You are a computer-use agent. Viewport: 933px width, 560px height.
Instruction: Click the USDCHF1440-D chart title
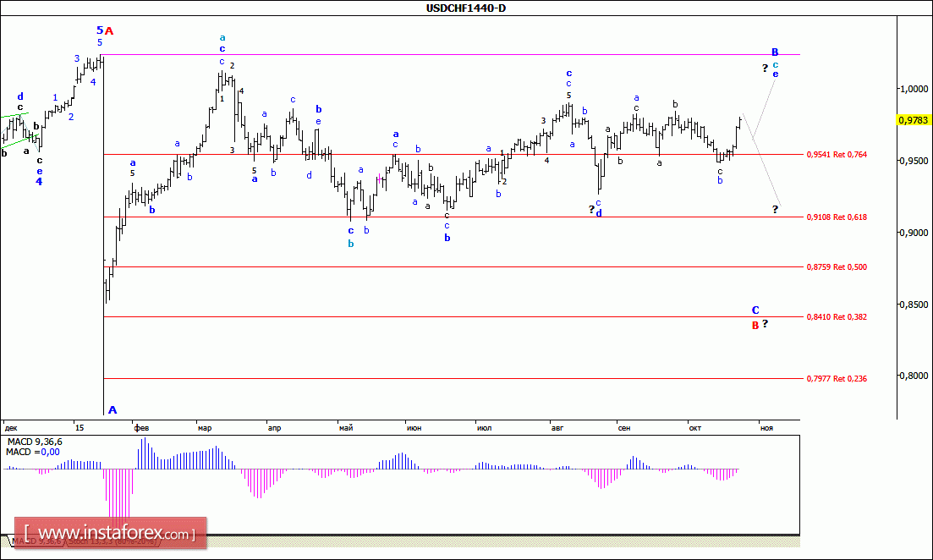466,8
